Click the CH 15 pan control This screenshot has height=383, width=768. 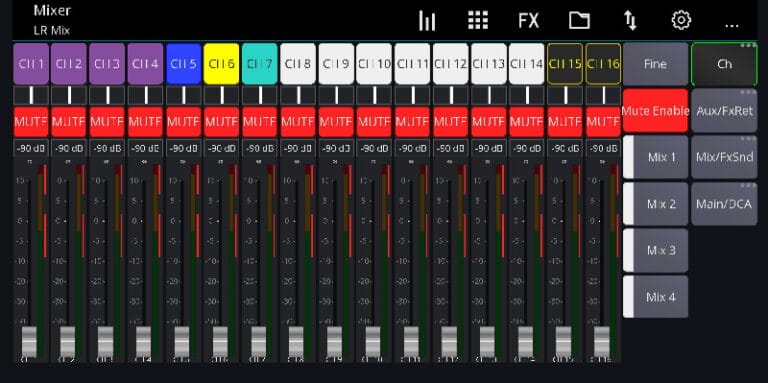[565, 96]
